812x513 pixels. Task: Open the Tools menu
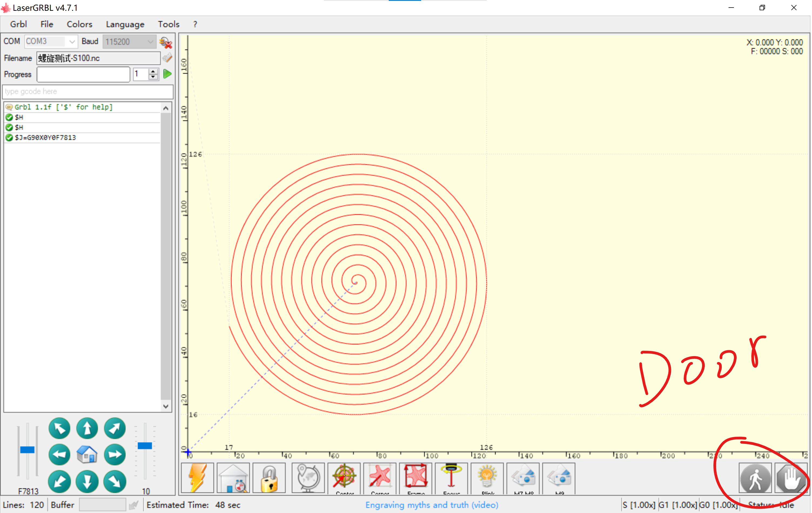[x=168, y=24]
